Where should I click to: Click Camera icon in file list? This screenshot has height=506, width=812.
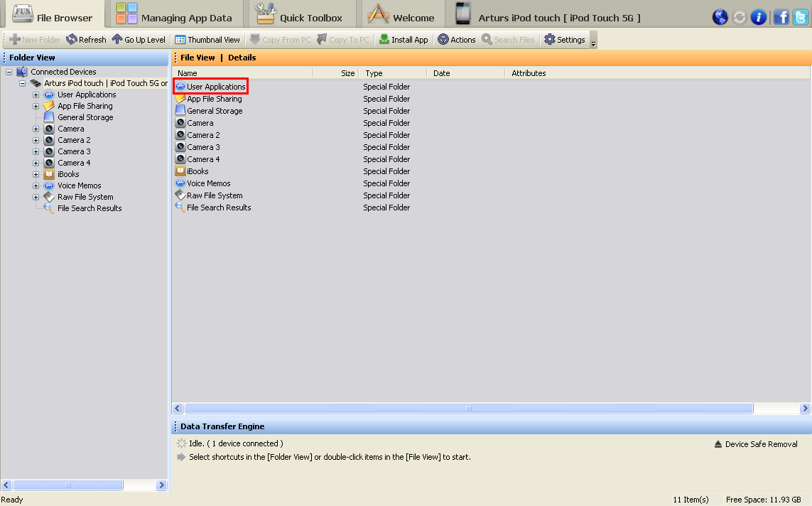[180, 123]
